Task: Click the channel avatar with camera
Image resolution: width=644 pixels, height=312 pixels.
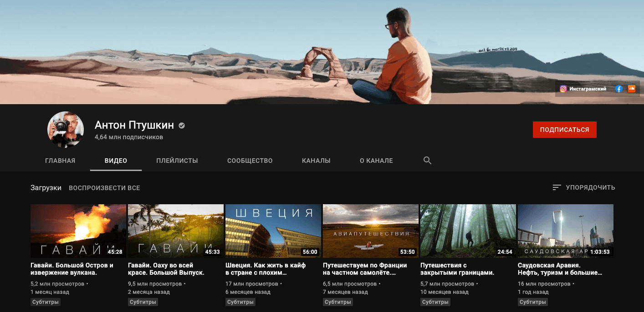Action: click(66, 130)
